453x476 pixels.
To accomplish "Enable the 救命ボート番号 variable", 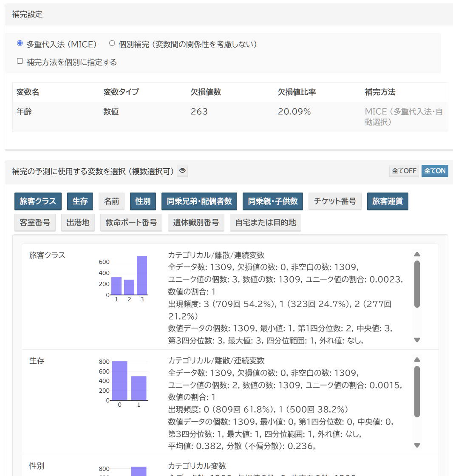I will click(x=131, y=223).
